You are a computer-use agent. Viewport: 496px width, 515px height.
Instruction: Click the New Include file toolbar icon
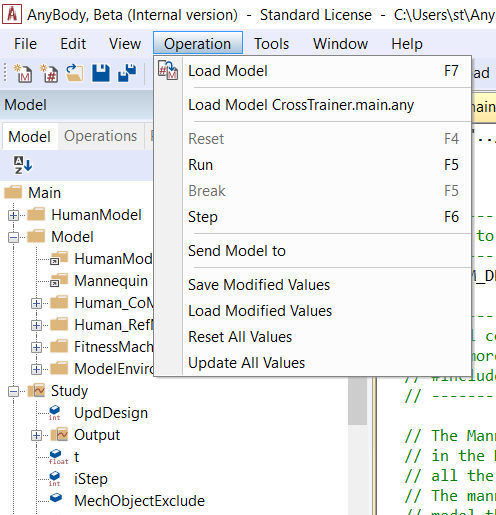click(49, 73)
